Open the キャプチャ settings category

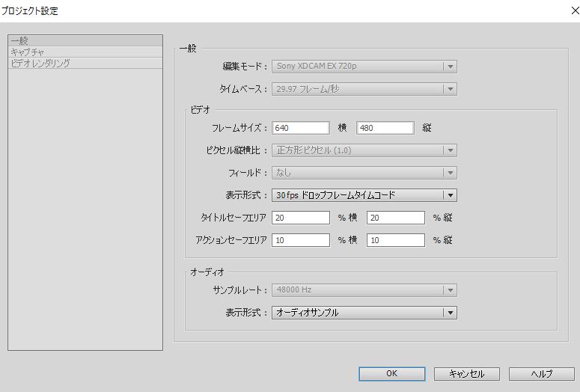tap(85, 52)
